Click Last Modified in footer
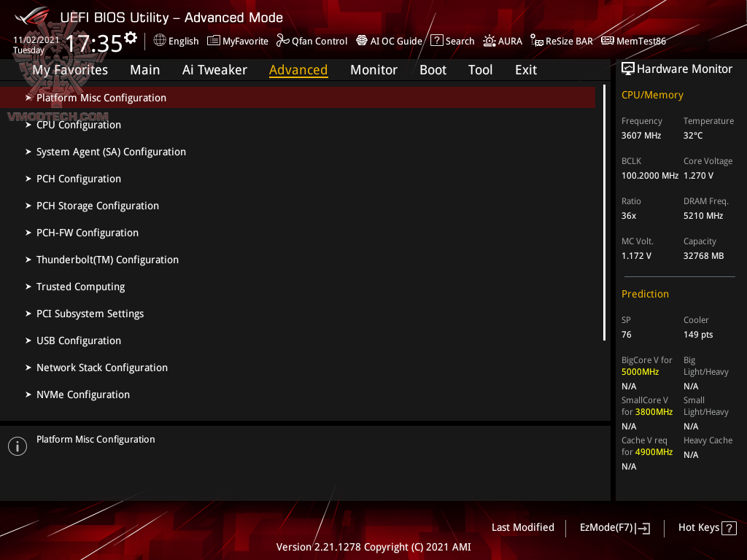This screenshot has width=747, height=560. 522,528
